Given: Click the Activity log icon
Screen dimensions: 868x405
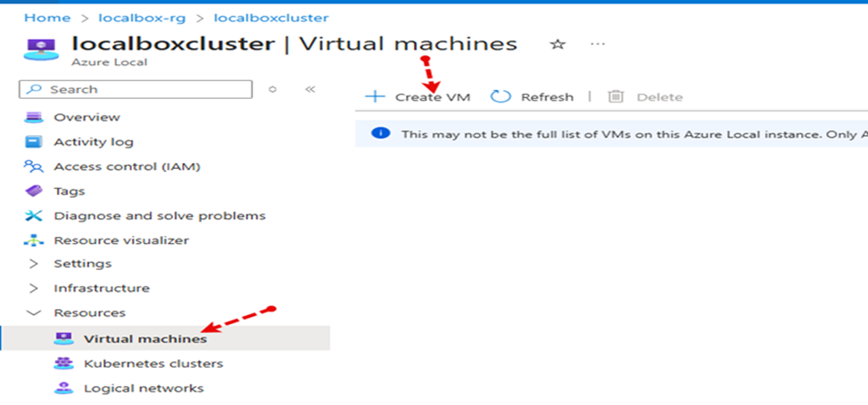Looking at the screenshot, I should point(33,142).
